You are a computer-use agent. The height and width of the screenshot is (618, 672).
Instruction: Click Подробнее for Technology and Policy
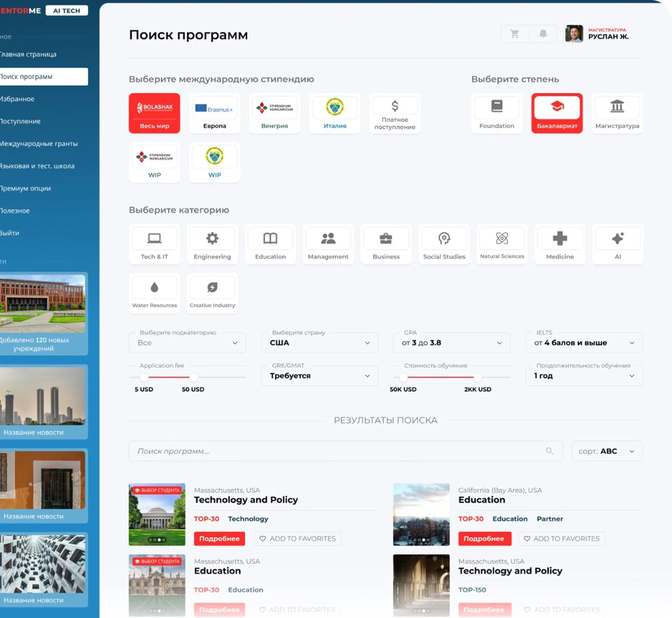(219, 539)
